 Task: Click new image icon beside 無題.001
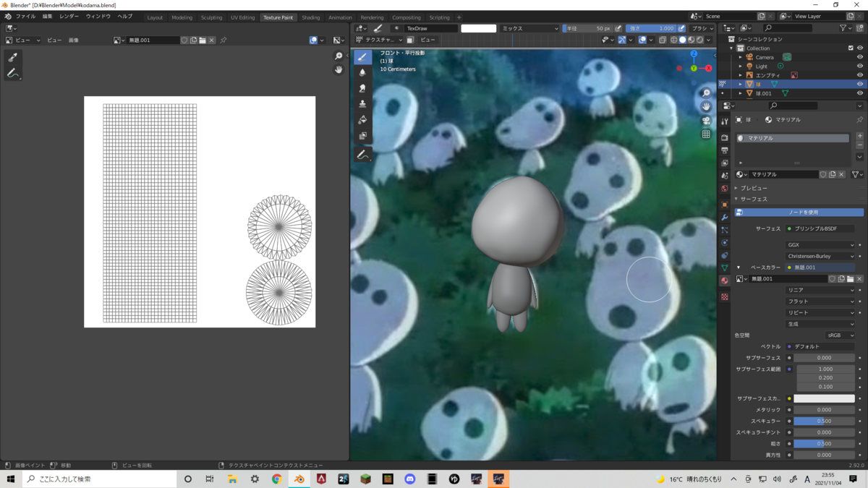click(x=193, y=40)
